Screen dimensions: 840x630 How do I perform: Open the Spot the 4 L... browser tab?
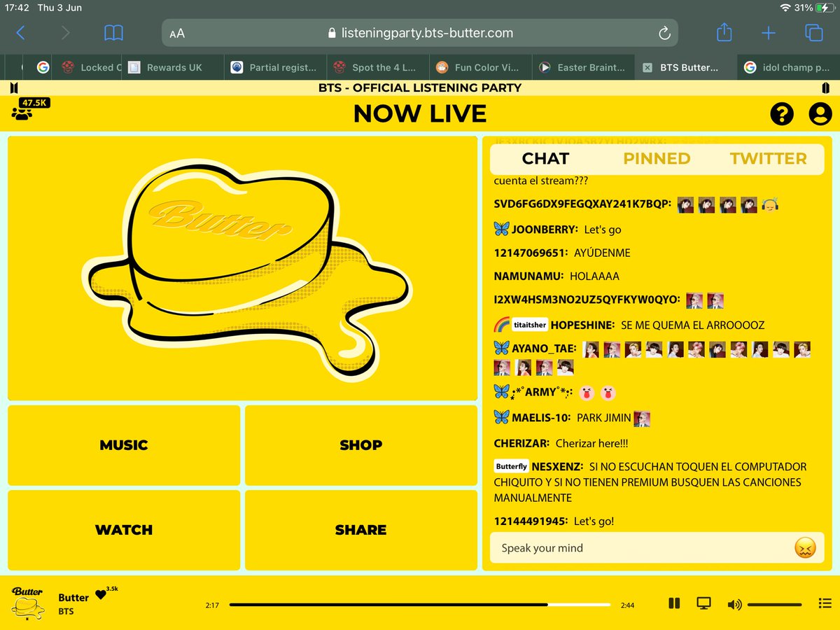pos(378,68)
